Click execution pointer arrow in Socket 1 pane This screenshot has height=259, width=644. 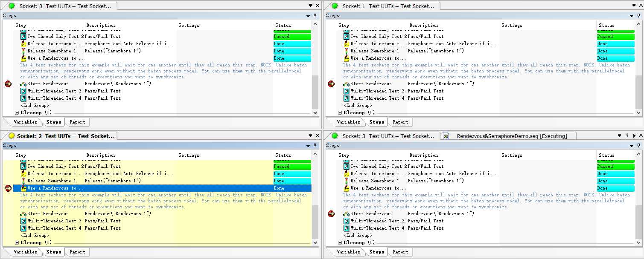[x=331, y=84]
